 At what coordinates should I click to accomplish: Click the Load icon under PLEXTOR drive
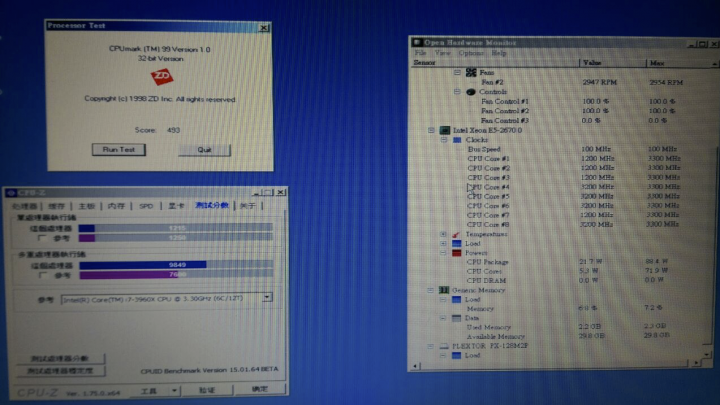(x=456, y=355)
